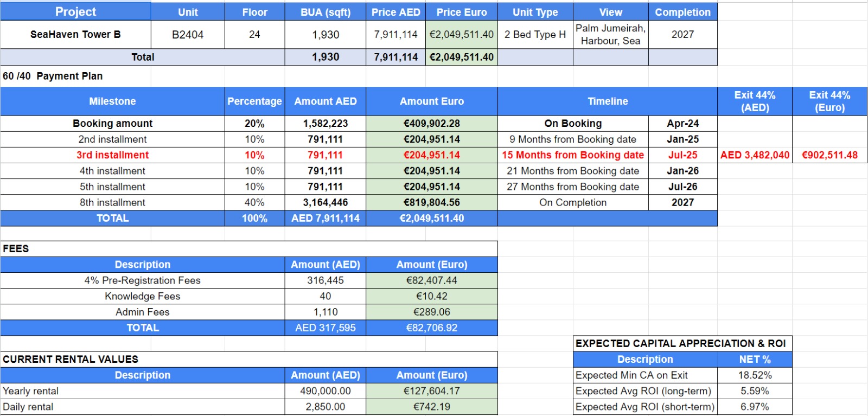Viewport: 868px width, 416px height.
Task: Click the AED 7,911,114 total cell
Action: (325, 218)
